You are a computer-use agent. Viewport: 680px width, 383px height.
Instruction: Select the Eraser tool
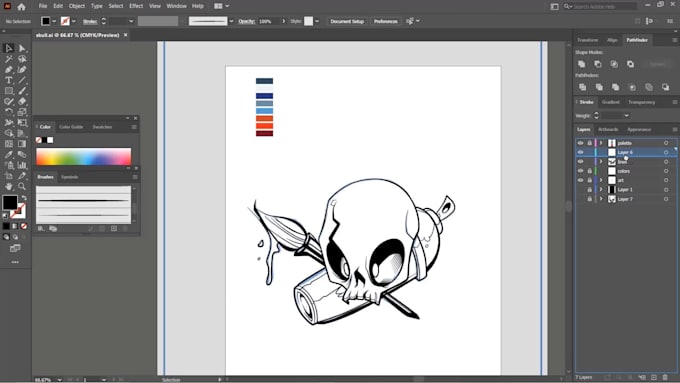22,101
